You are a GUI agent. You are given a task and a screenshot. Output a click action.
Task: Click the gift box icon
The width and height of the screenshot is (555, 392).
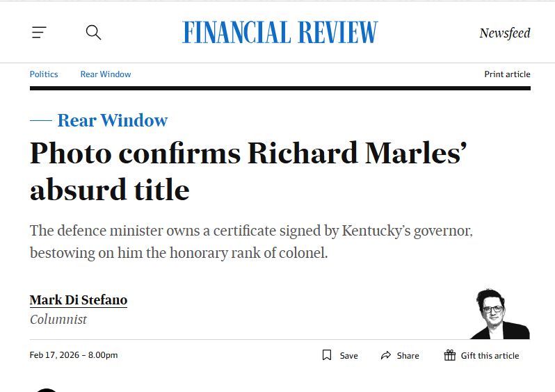pyautogui.click(x=450, y=355)
